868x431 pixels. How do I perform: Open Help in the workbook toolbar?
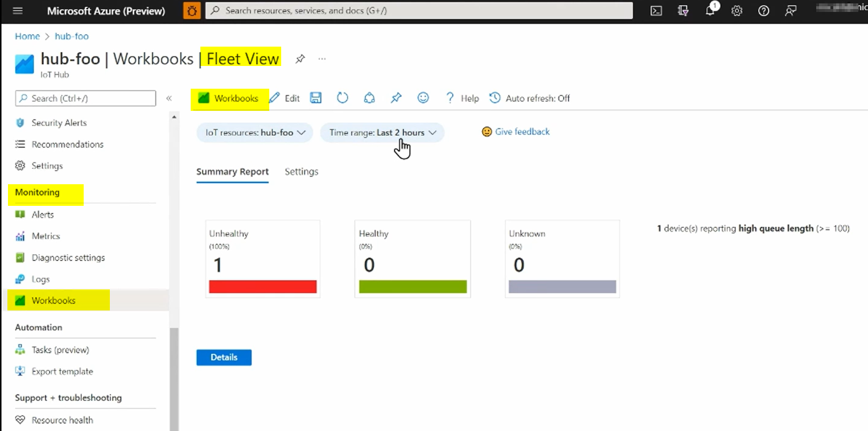(462, 98)
